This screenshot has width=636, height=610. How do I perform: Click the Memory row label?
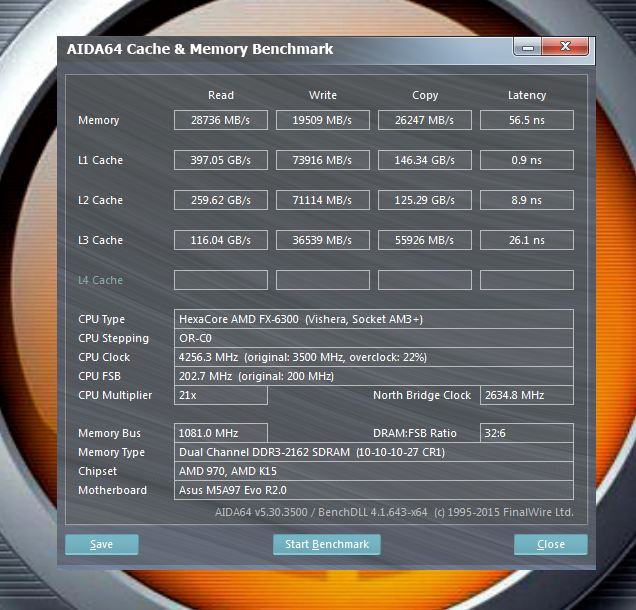pos(99,120)
